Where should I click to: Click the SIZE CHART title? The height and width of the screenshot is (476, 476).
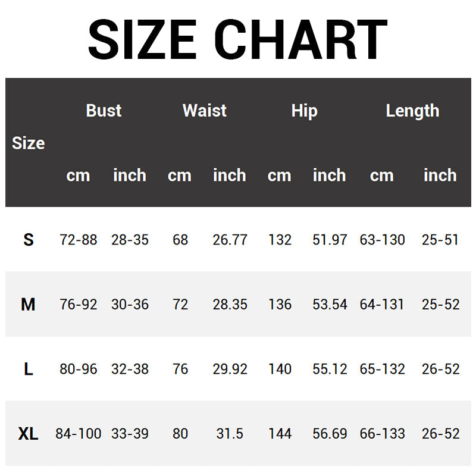coord(237,40)
